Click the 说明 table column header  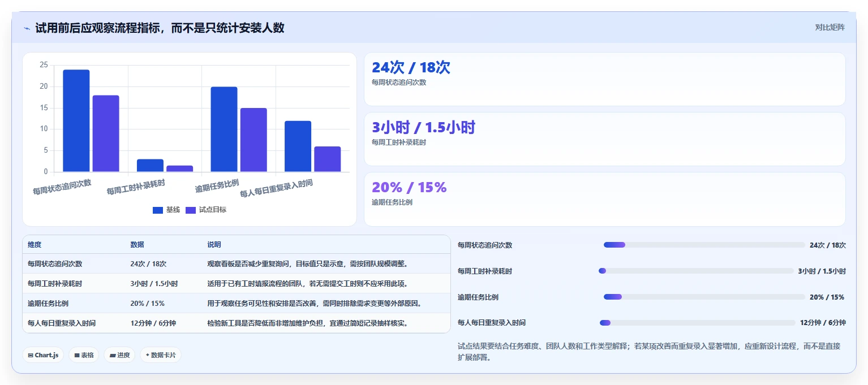[214, 245]
